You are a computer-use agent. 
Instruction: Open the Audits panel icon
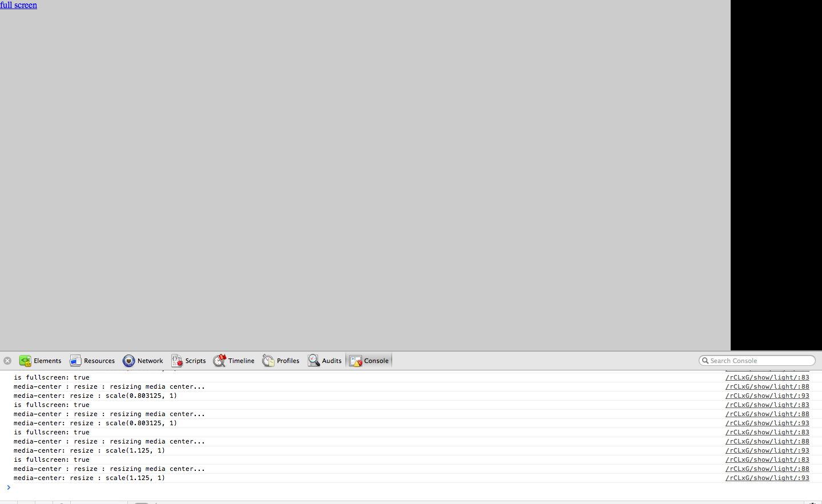[313, 361]
